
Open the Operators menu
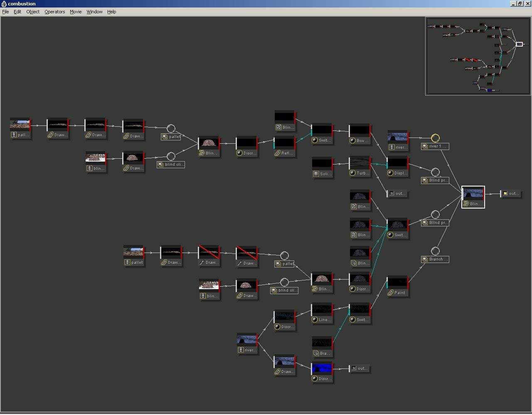pos(54,12)
